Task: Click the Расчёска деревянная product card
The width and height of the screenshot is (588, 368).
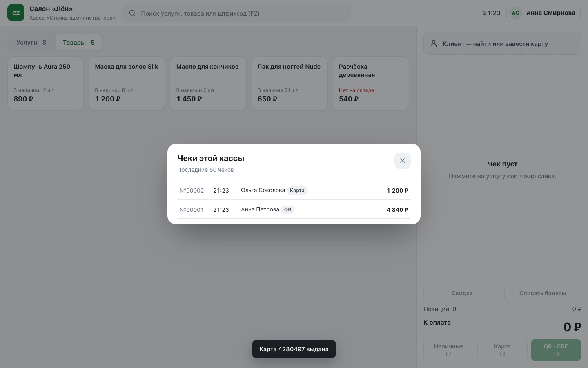Action: pyautogui.click(x=371, y=83)
